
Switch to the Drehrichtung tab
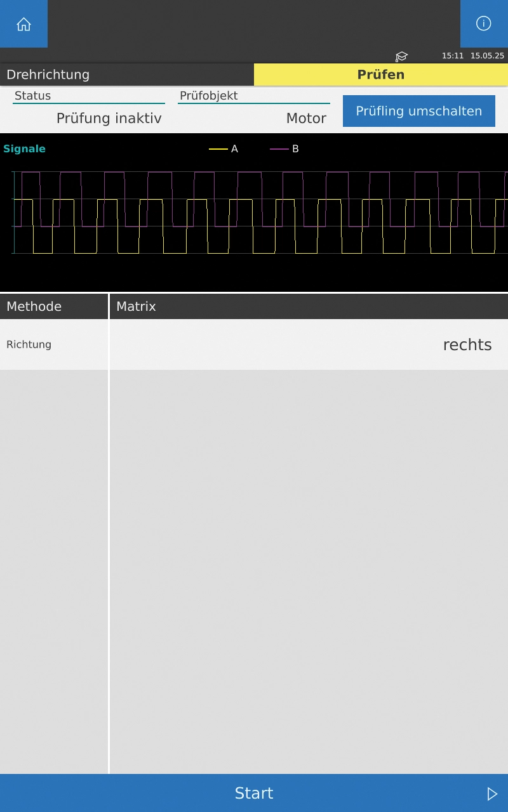[x=127, y=74]
